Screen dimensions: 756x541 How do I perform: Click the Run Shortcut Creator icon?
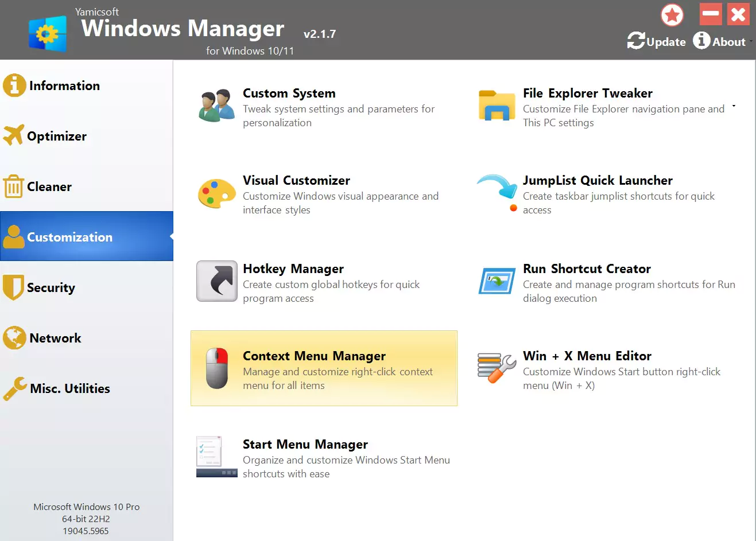[497, 281]
